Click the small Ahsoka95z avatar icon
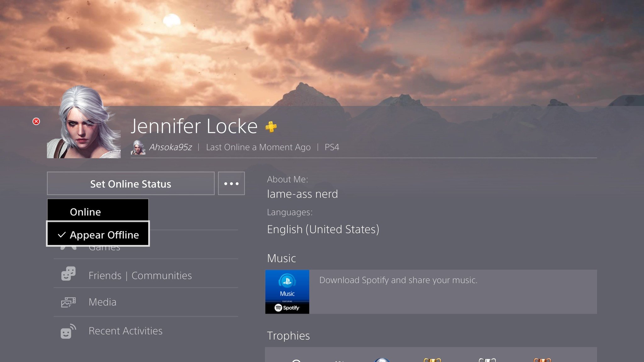 (x=138, y=147)
